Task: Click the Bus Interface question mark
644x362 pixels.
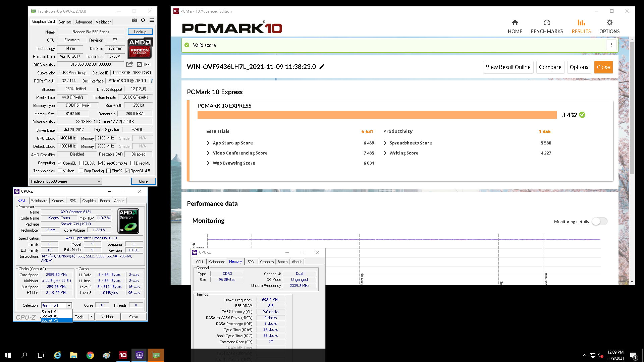Action: [152, 81]
